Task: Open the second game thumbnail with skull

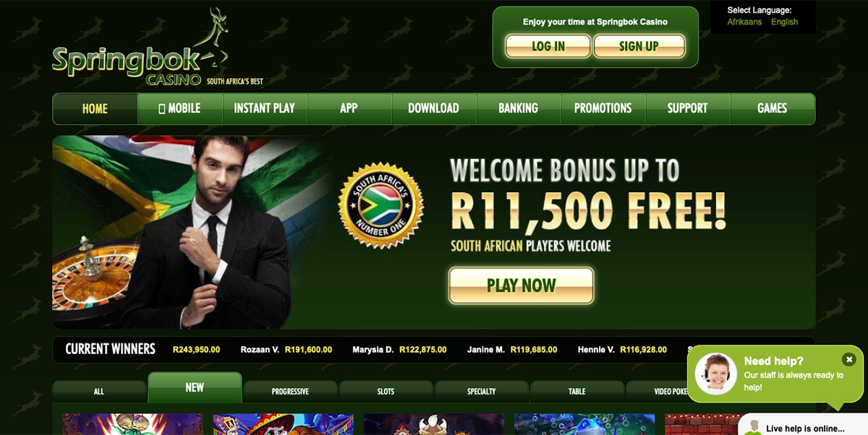Action: (x=283, y=424)
